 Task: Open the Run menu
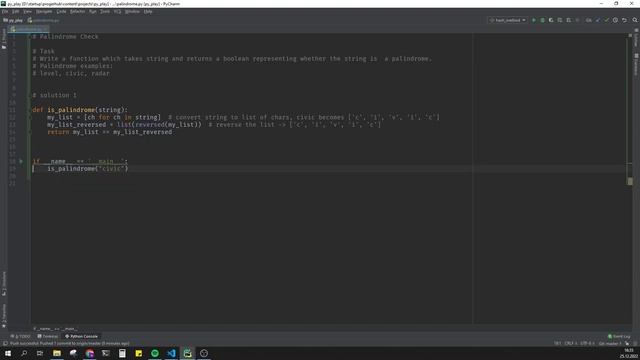(93, 12)
